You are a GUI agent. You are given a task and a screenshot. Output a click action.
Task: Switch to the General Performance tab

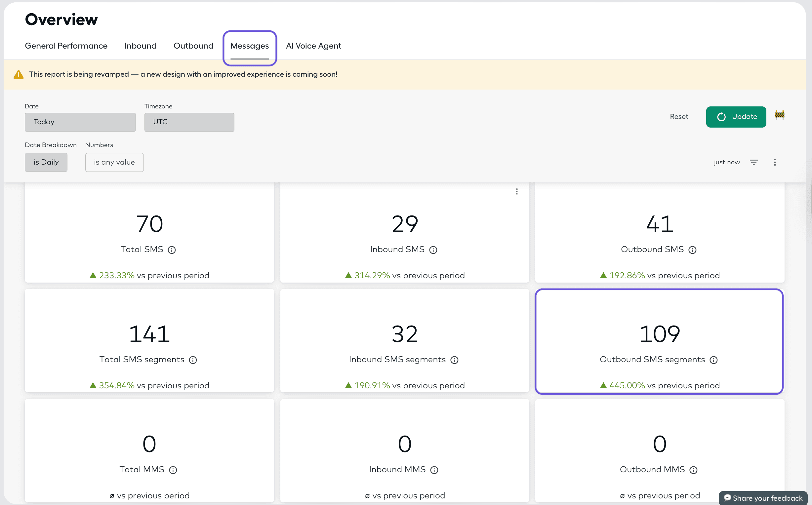pos(66,46)
